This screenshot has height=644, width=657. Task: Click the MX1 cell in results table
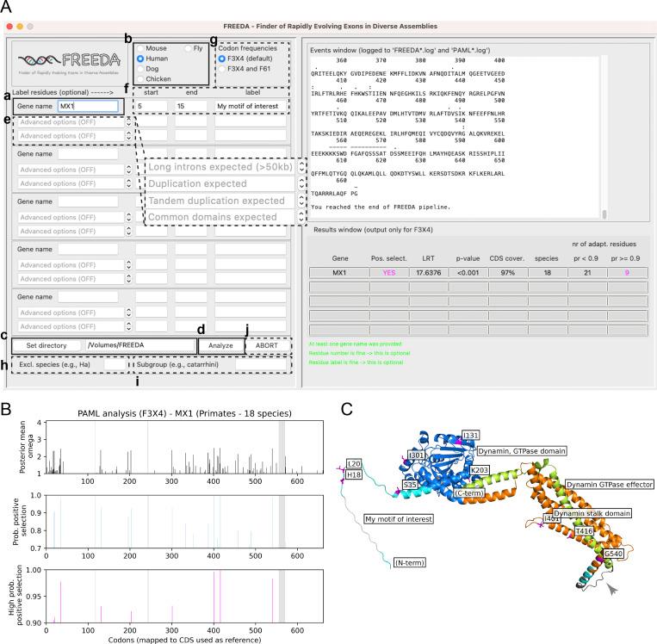coord(339,273)
